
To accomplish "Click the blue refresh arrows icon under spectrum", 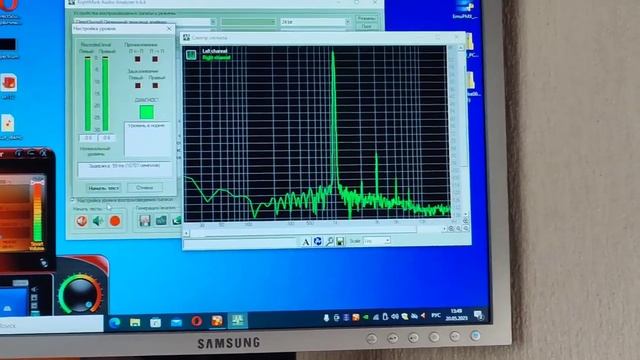I will pos(318,242).
